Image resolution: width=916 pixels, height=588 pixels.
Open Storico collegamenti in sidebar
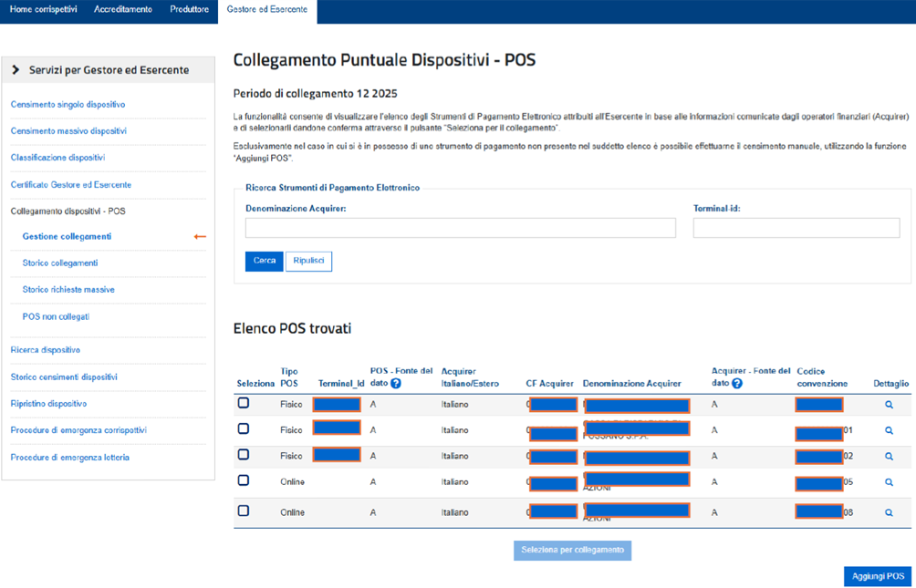coord(60,263)
